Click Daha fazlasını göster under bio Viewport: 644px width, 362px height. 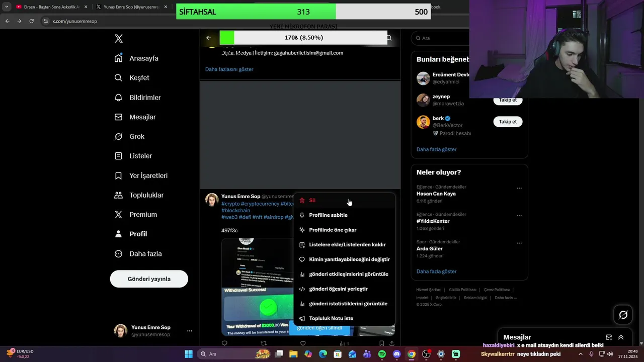pyautogui.click(x=229, y=69)
